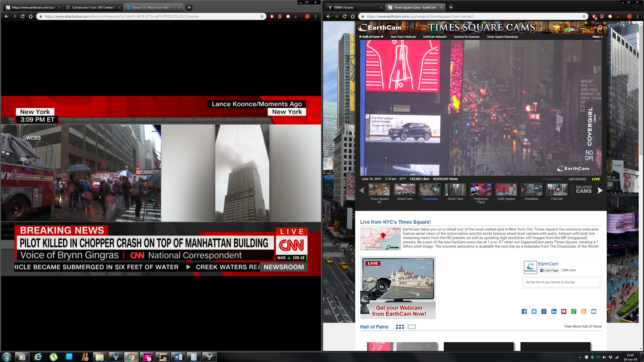644x362 pixels.
Task: Click the EarthCam search magnifier icon
Action: pos(600,28)
